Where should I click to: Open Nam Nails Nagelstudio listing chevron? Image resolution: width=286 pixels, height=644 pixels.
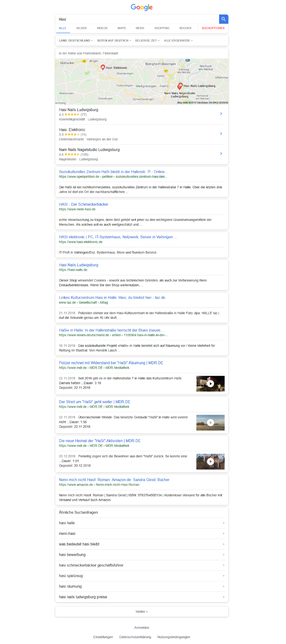[221, 154]
